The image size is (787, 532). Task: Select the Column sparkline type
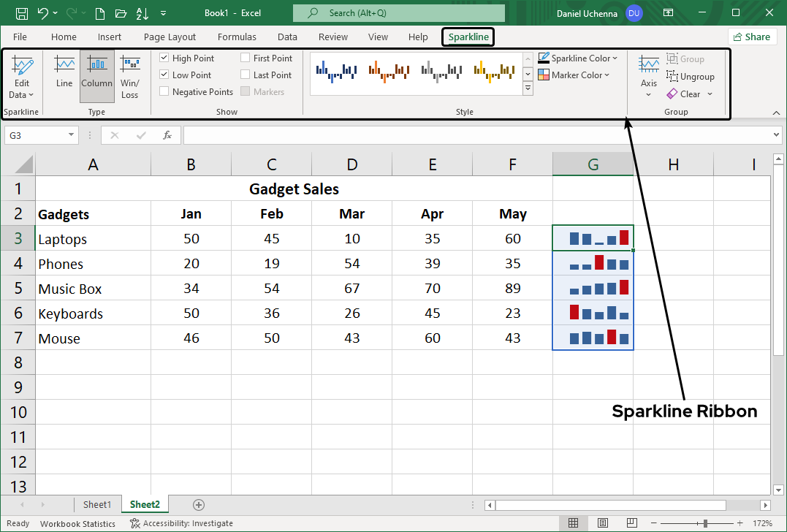pos(96,73)
